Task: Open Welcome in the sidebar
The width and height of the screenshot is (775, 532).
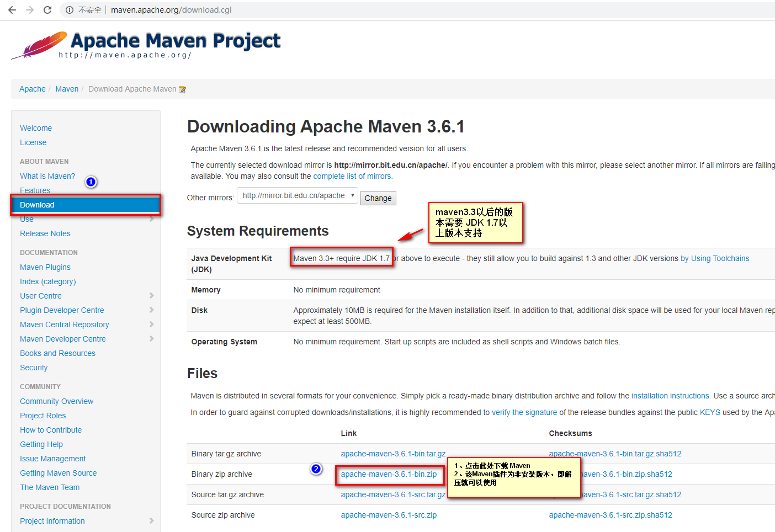Action: tap(36, 128)
